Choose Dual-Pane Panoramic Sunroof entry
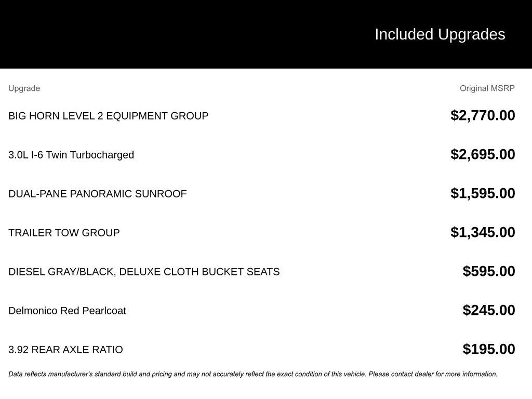Screen dimensions: 532x399 point(97,194)
